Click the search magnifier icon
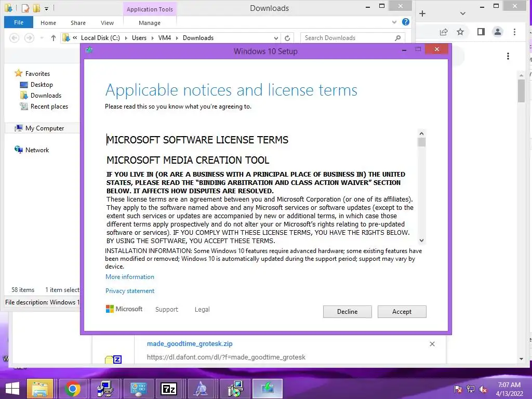 tap(397, 38)
